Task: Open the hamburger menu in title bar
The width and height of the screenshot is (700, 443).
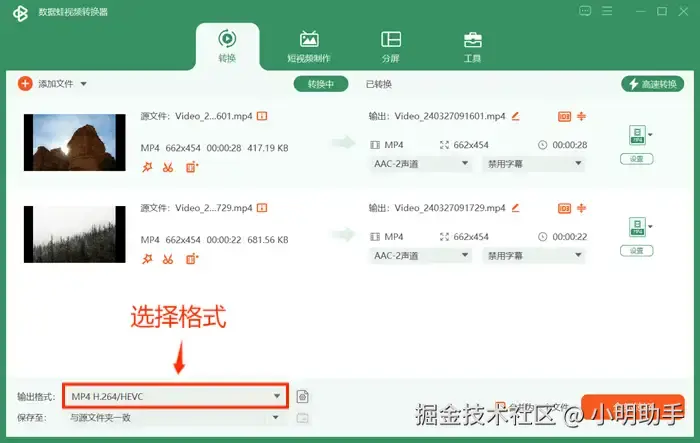Action: (x=607, y=11)
